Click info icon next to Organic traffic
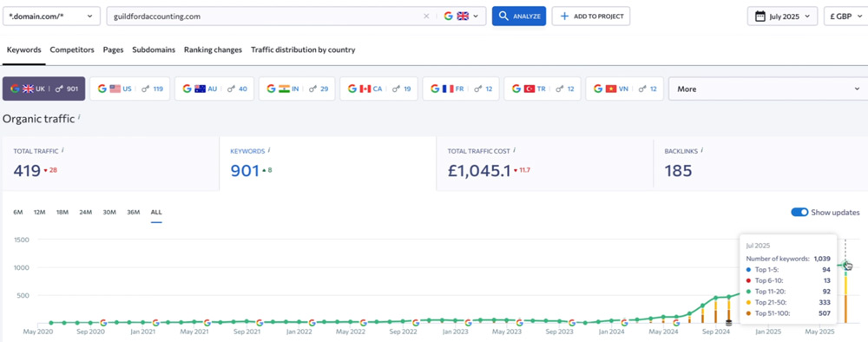Image resolution: width=868 pixels, height=342 pixels. [x=79, y=117]
